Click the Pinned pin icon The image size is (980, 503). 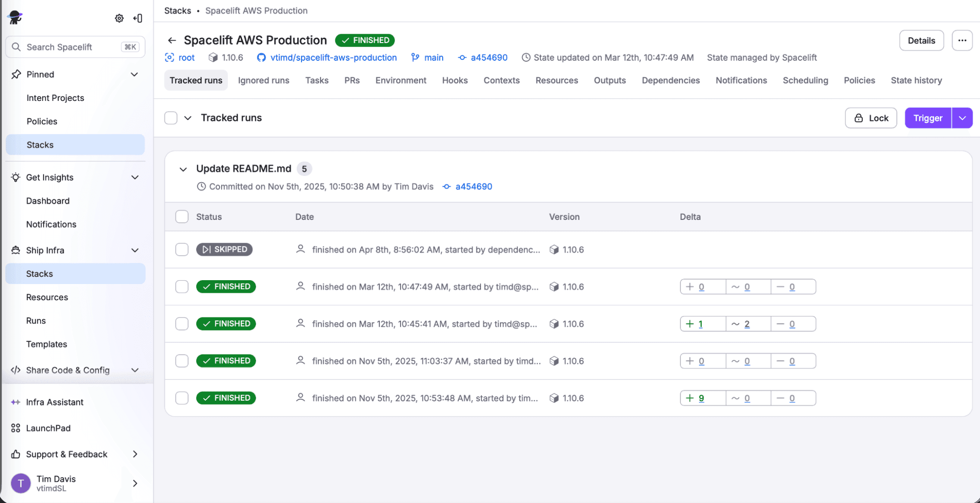[16, 74]
